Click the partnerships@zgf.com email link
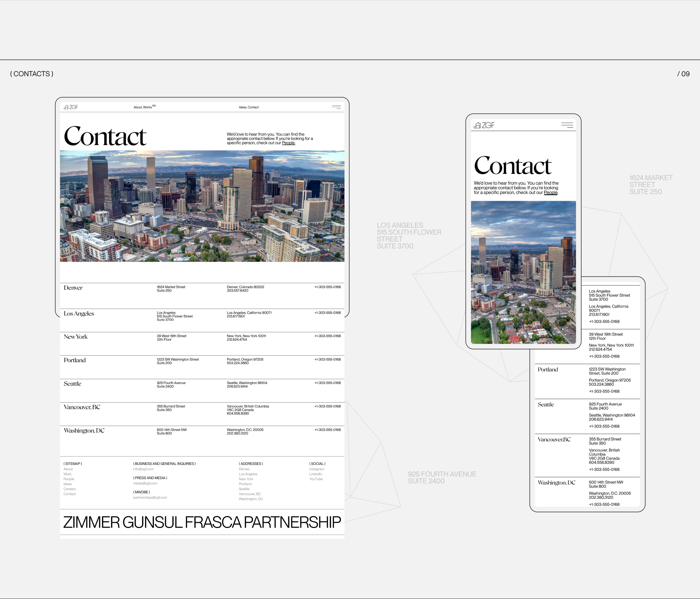 (150, 498)
